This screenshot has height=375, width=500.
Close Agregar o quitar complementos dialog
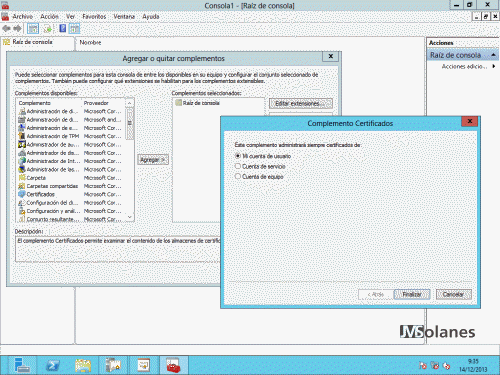point(331,56)
